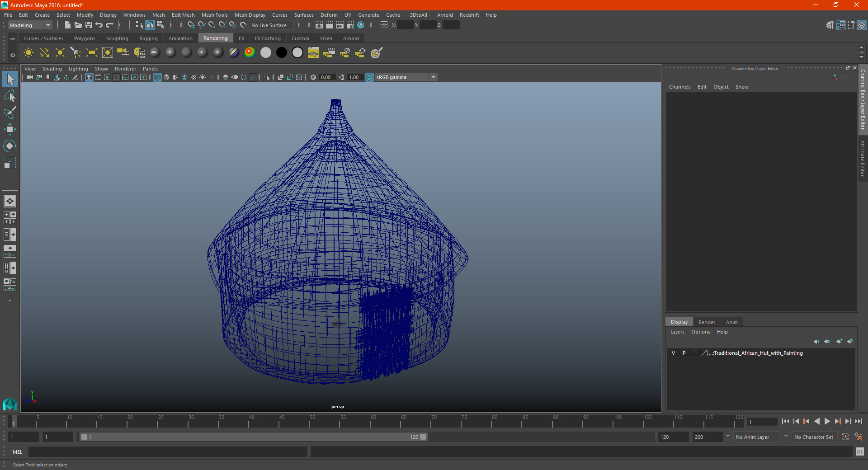868x470 pixels.
Task: Toggle single perspective view layout
Action: click(x=10, y=201)
